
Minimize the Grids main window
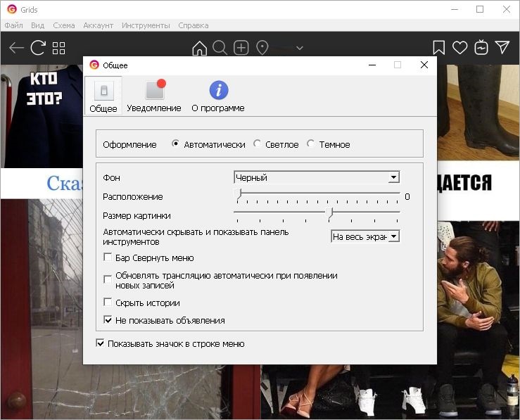[455, 9]
